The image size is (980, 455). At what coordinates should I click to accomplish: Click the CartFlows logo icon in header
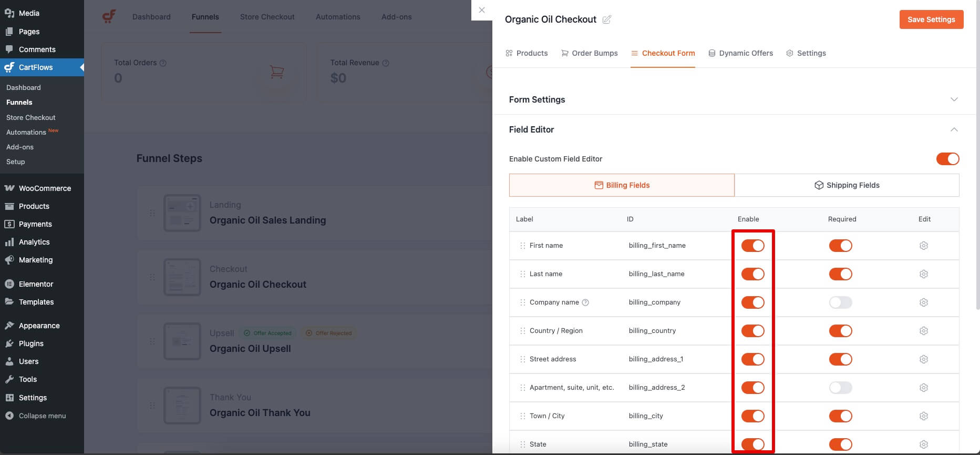[x=109, y=16]
